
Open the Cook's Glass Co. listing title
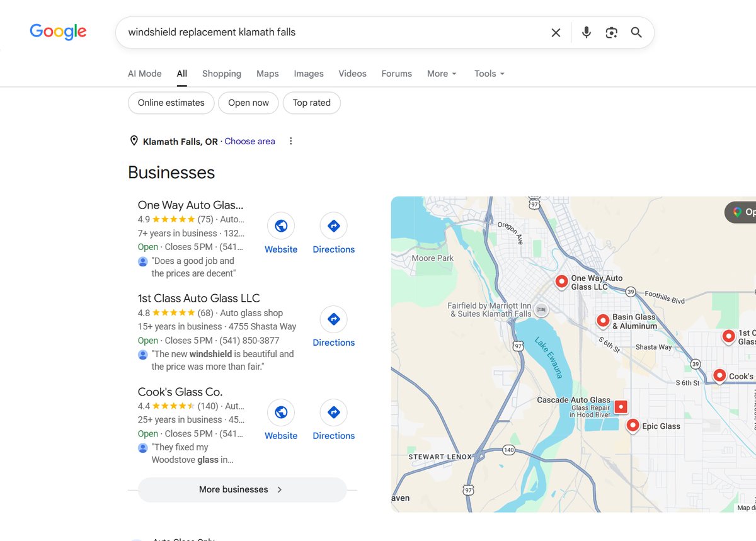point(180,391)
